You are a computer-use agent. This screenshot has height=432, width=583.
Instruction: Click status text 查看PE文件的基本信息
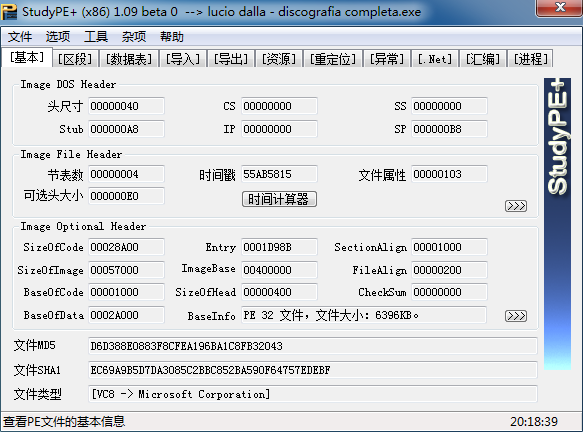click(x=64, y=422)
